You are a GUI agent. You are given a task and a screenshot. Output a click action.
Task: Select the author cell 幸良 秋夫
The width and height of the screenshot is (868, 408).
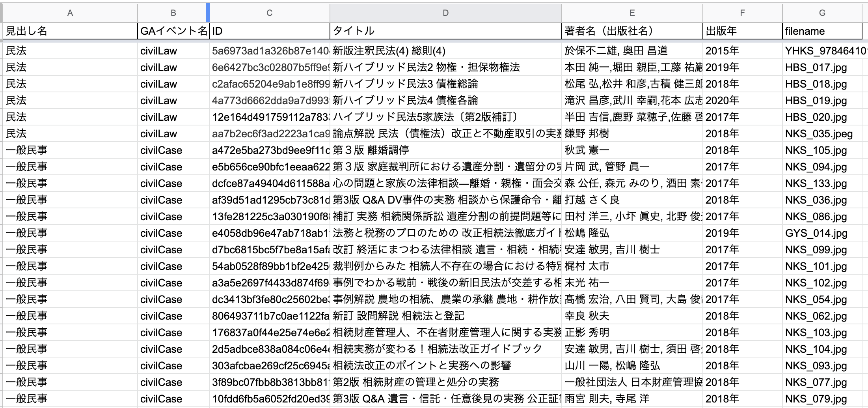click(x=632, y=316)
